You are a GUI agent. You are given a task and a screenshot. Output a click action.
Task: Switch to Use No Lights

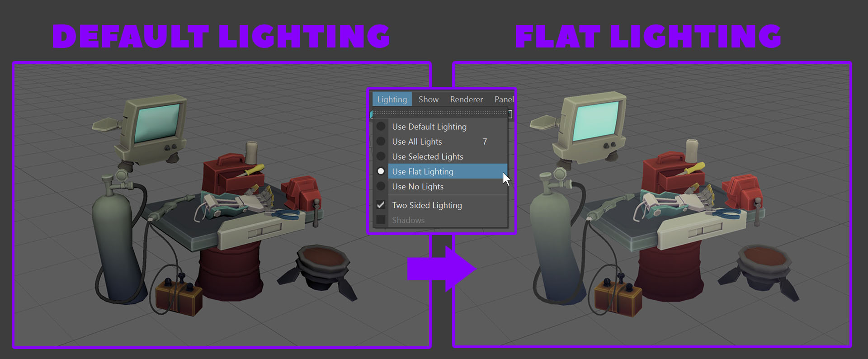click(x=417, y=186)
